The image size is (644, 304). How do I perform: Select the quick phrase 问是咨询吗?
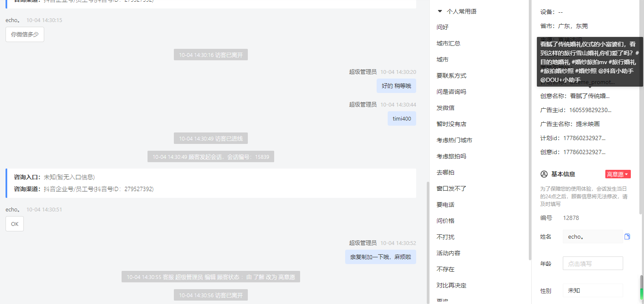point(451,92)
